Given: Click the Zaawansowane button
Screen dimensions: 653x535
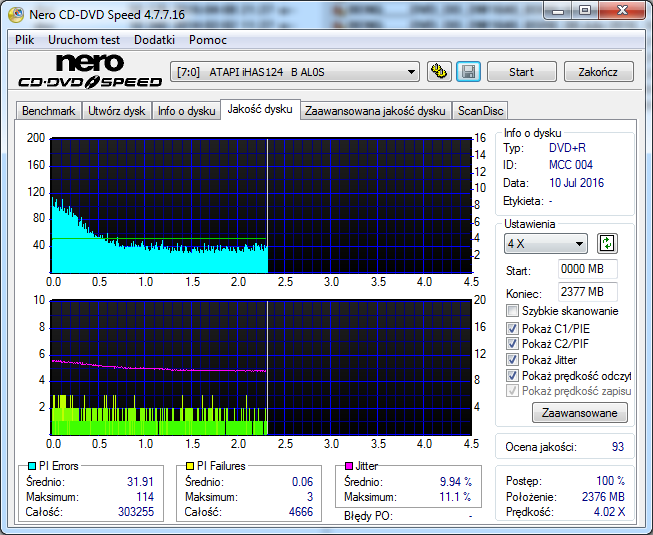Looking at the screenshot, I should coord(580,413).
